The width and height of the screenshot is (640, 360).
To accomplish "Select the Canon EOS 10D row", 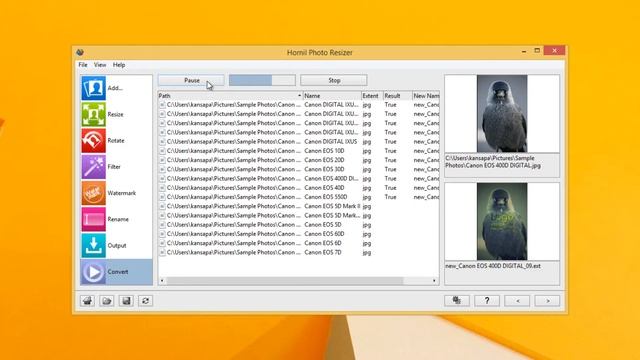I will pyautogui.click(x=299, y=151).
